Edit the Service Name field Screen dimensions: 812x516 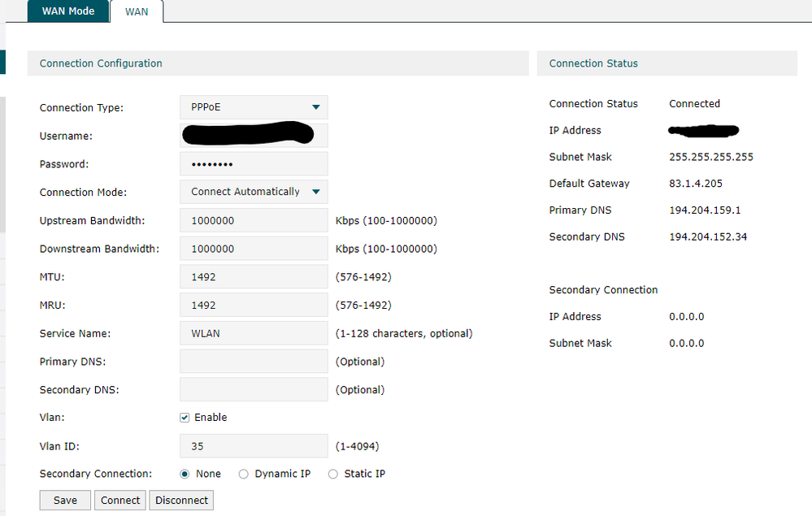click(x=254, y=333)
